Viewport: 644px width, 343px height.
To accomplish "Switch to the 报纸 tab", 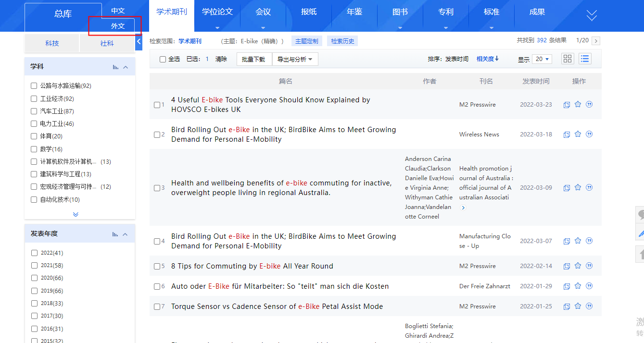I will [x=309, y=12].
